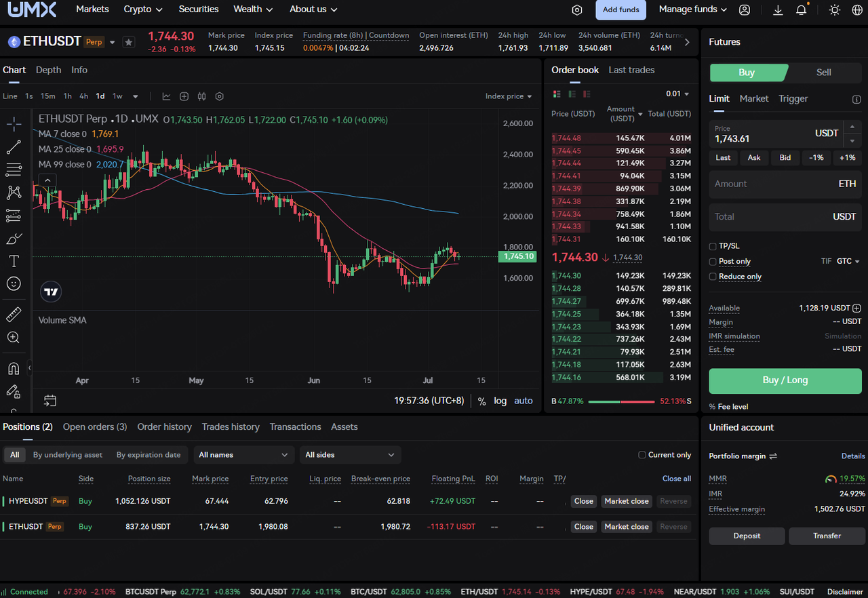Click the download app icon
Viewport: 868px width, 598px height.
(778, 10)
